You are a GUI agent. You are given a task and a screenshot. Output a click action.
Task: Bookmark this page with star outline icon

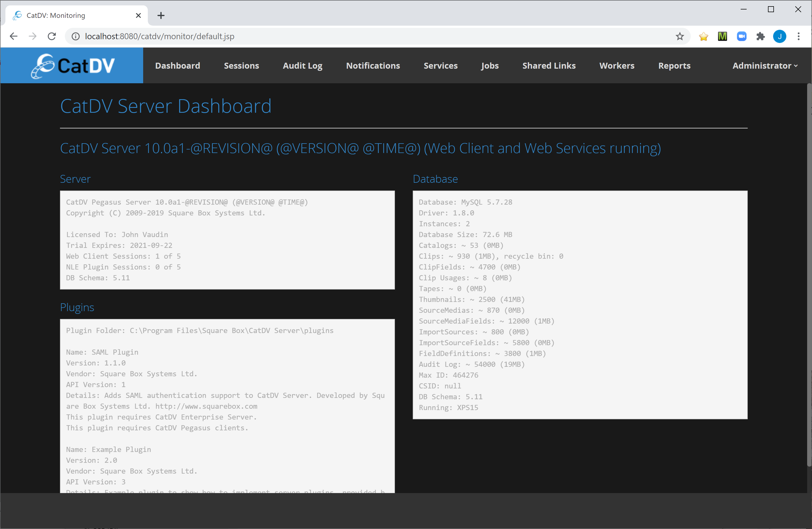coord(680,36)
